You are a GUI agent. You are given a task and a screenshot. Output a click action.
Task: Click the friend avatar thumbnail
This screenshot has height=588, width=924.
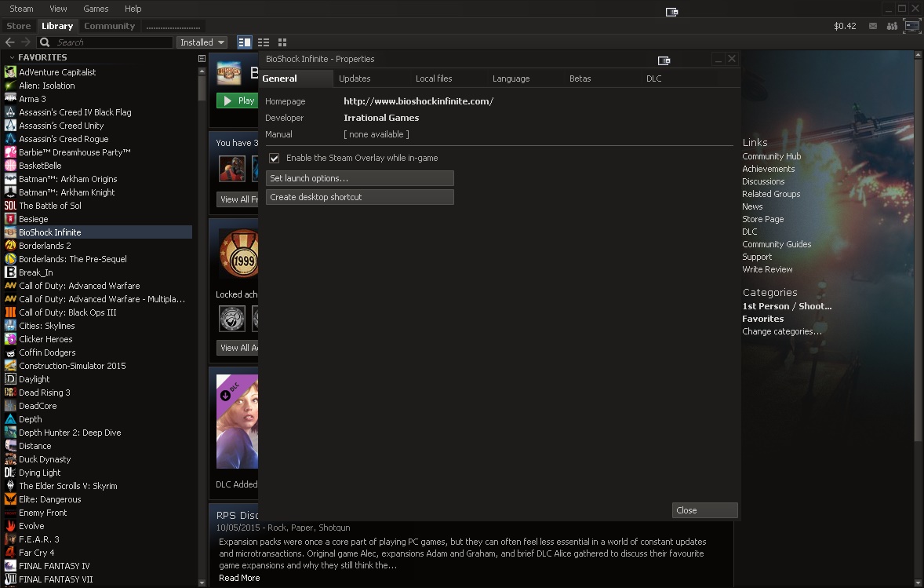(232, 169)
